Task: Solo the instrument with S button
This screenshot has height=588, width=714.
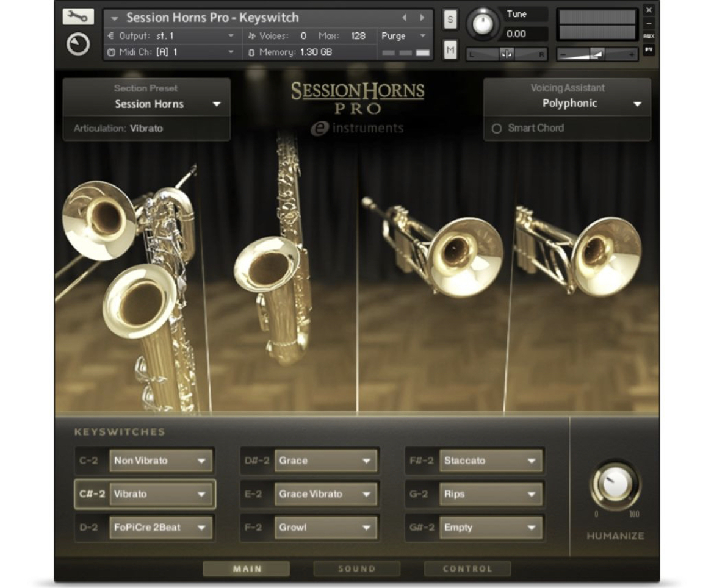Action: click(x=450, y=20)
